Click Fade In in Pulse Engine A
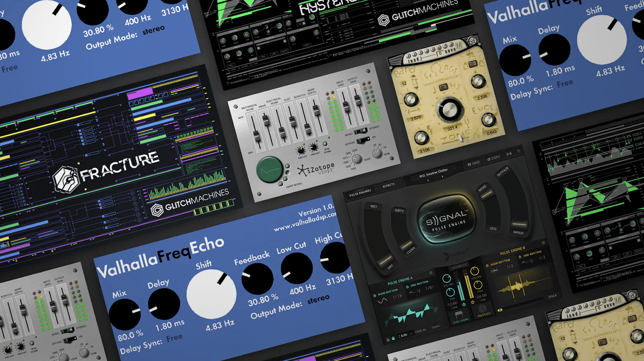Viewport: 644px width, 361px height. tap(420, 331)
